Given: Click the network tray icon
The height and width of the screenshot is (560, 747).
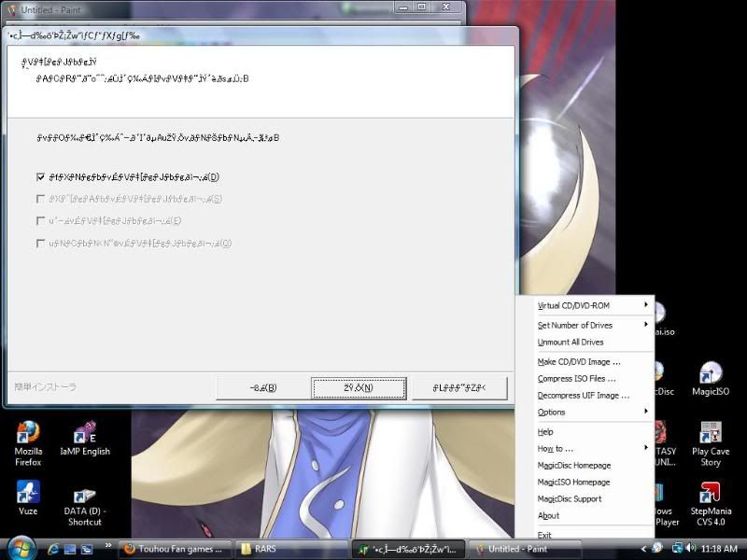Looking at the screenshot, I should point(677,549).
